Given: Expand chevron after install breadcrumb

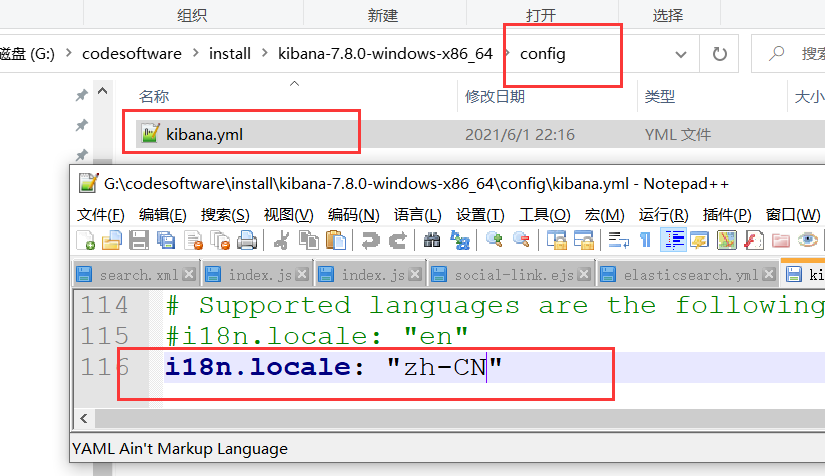Looking at the screenshot, I should coord(265,53).
